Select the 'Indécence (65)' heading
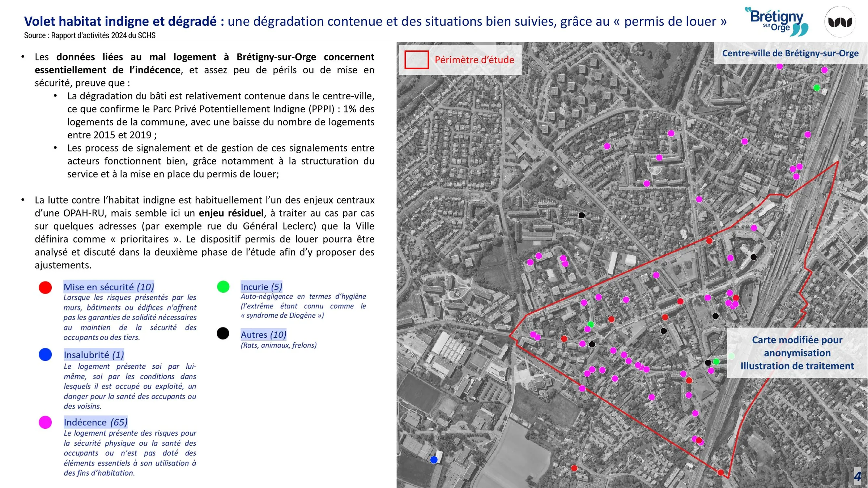 [96, 422]
